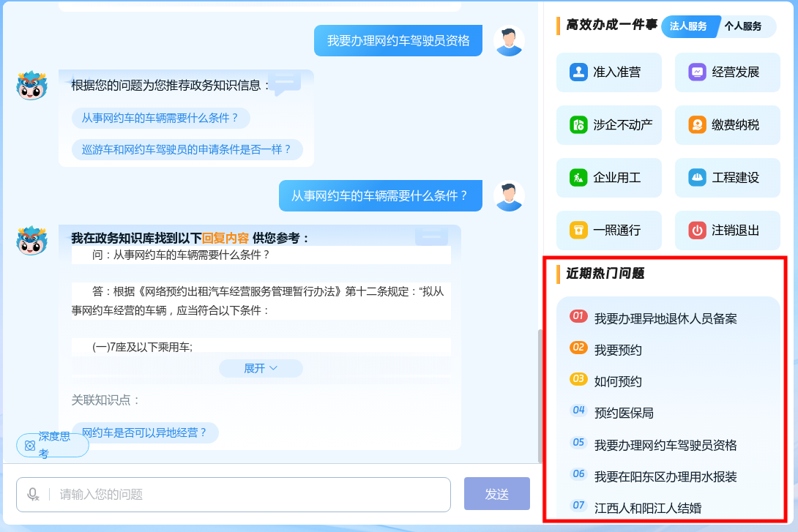
Task: Open the 涉企不动产 service icon
Action: click(608, 124)
